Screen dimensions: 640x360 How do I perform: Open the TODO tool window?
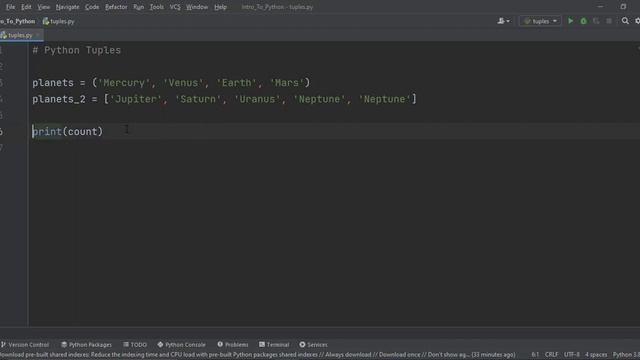pyautogui.click(x=135, y=344)
